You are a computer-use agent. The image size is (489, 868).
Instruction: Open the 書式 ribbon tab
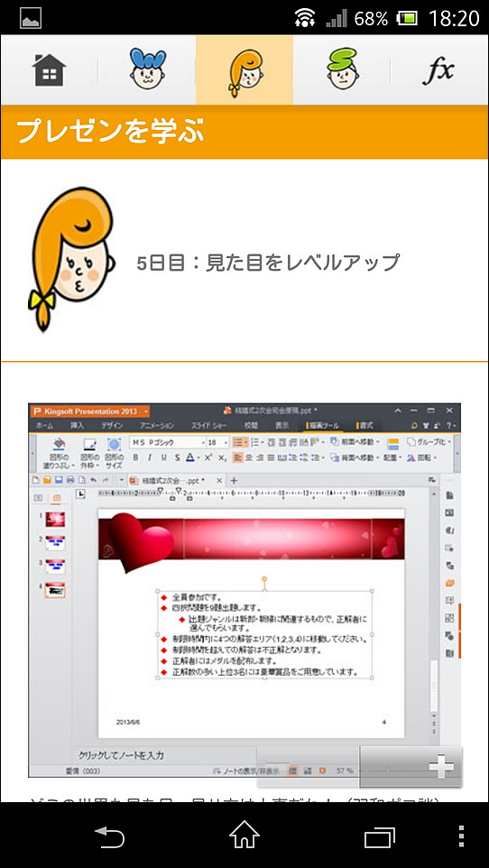pos(364,426)
